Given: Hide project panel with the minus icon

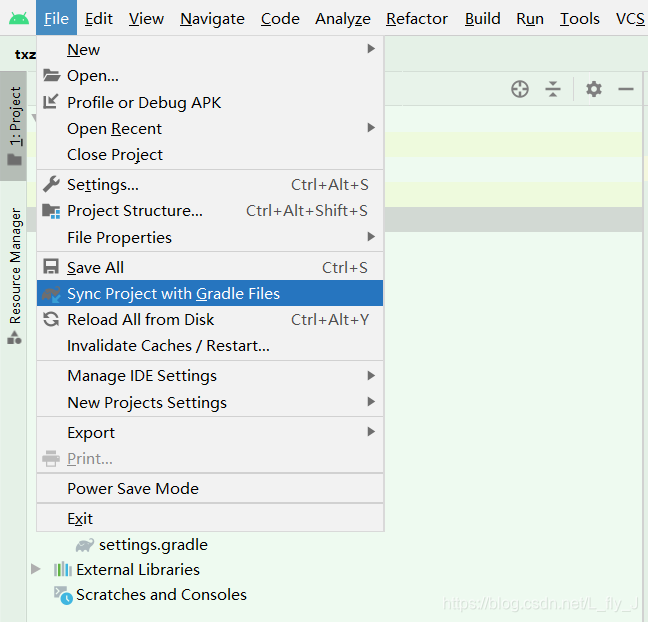Looking at the screenshot, I should click(626, 89).
